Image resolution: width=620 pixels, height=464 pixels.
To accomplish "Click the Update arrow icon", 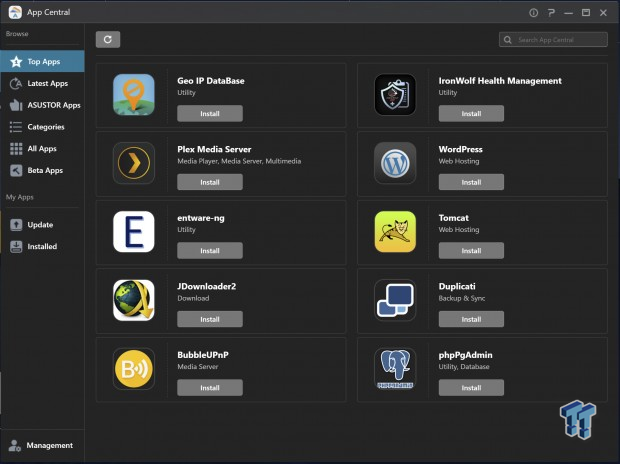I will tap(16, 225).
